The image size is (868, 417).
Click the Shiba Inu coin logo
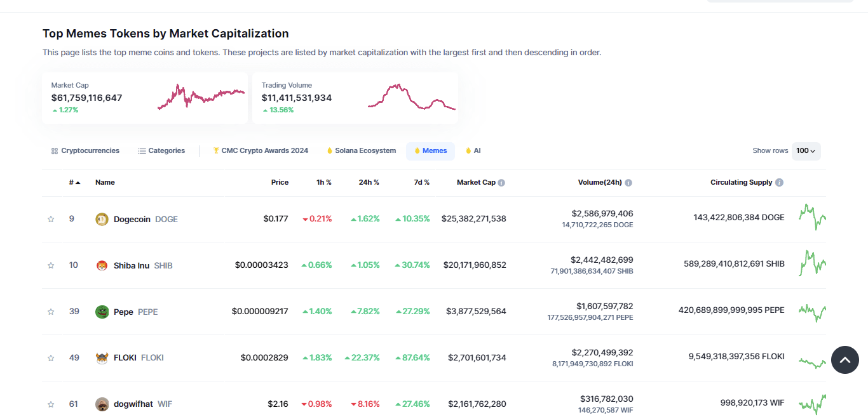102,265
